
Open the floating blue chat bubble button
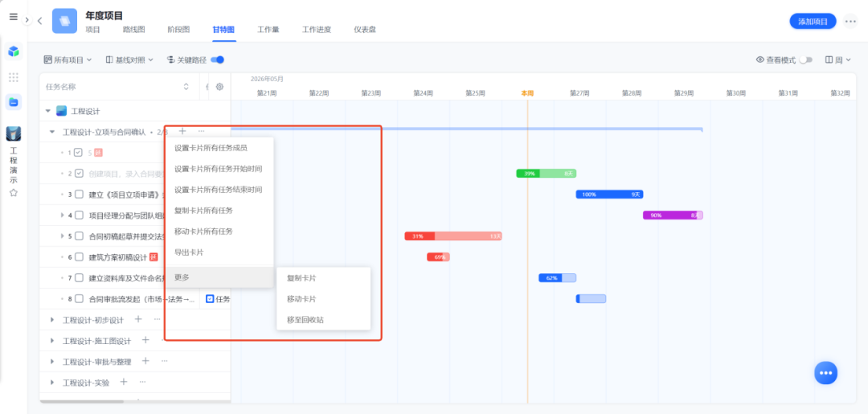pyautogui.click(x=825, y=372)
